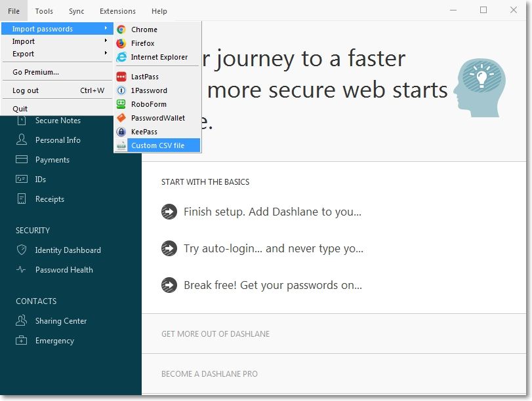
Task: Click arrow icon beside Break free
Action: coord(169,285)
